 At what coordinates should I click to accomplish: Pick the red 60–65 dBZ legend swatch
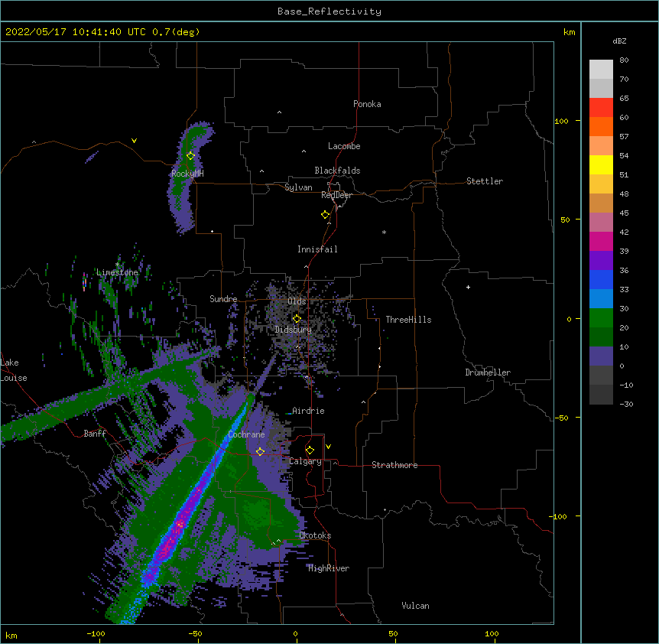[x=601, y=108]
